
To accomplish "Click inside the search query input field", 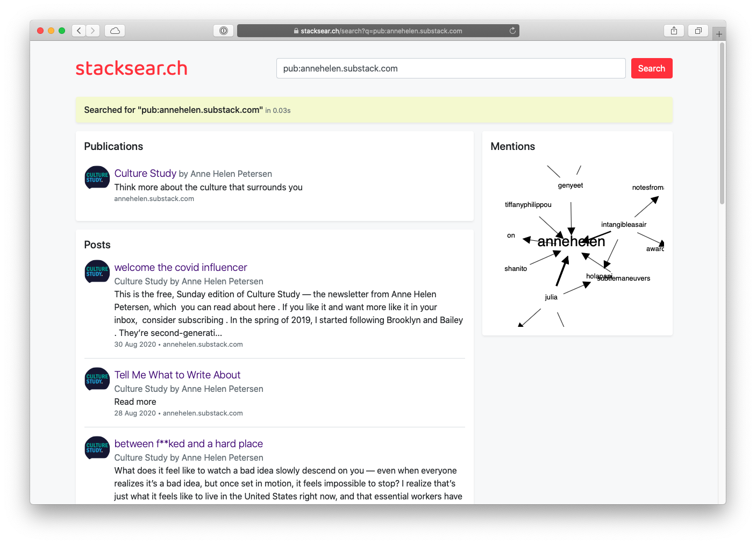I will pyautogui.click(x=451, y=68).
